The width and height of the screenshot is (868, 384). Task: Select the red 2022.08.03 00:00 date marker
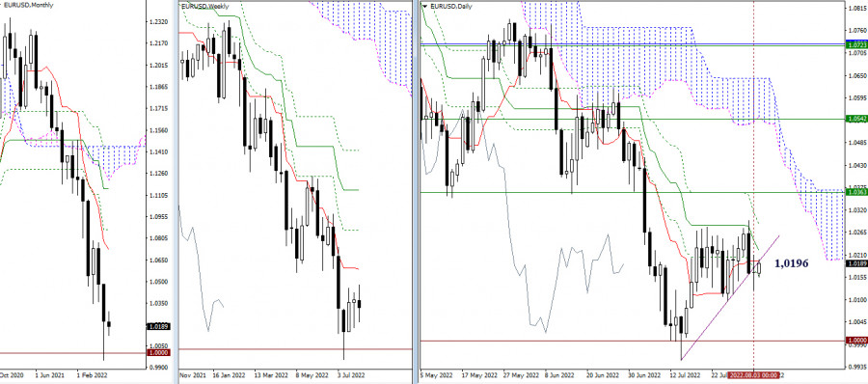[x=753, y=375]
